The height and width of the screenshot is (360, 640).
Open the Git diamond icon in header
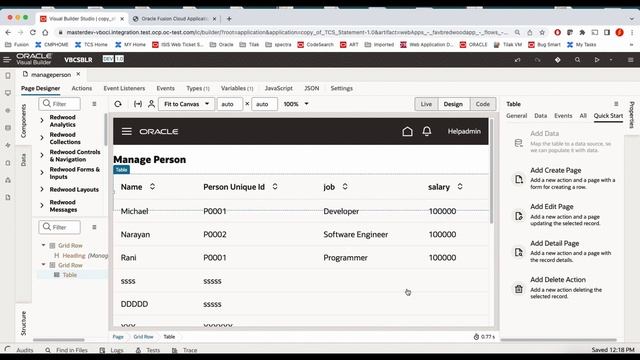pyautogui.click(x=558, y=60)
